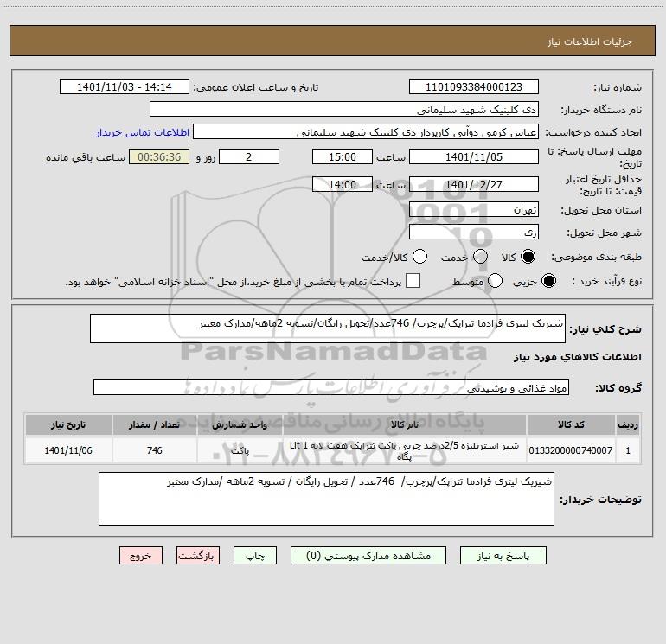Image resolution: width=666 pixels, height=644 pixels.
Task: Click column header ردیف
Action: pyautogui.click(x=628, y=424)
